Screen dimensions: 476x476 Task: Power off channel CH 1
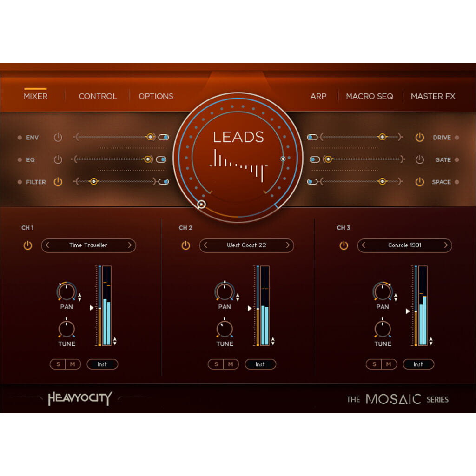(x=27, y=245)
